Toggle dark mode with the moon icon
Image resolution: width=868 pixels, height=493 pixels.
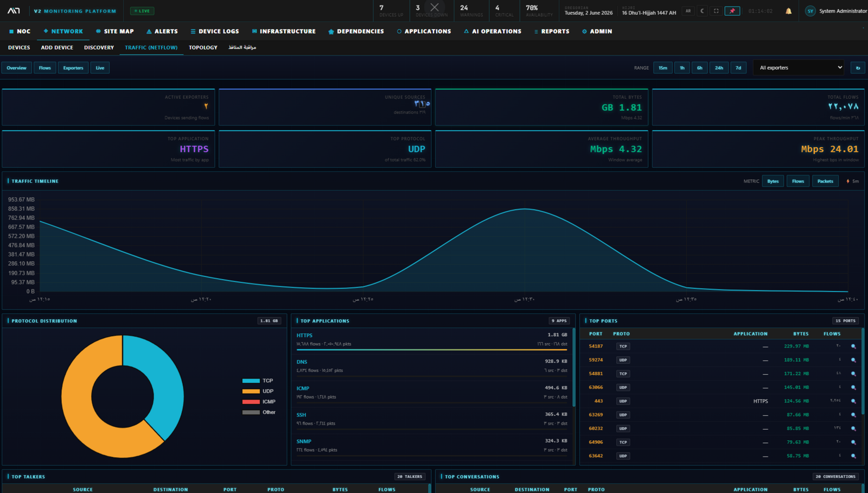(702, 11)
